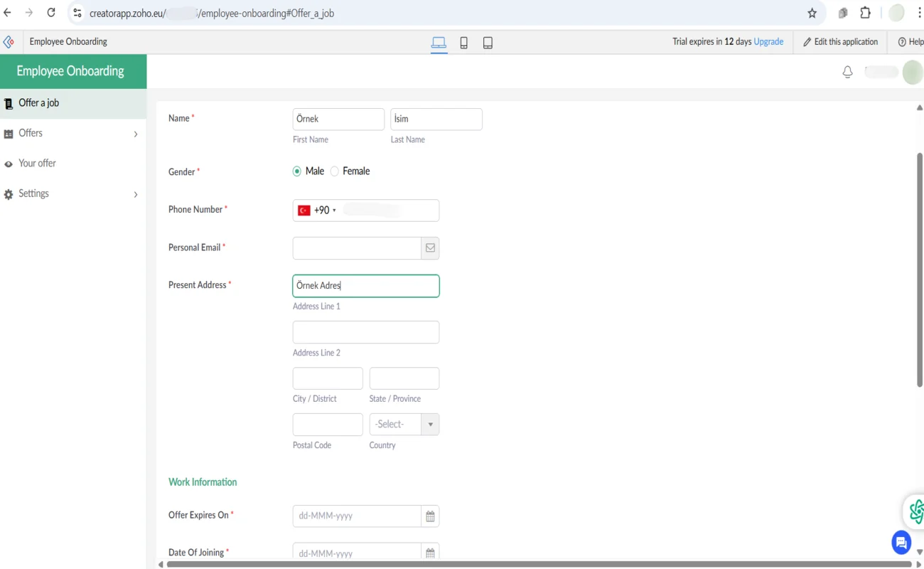
Task: Click the phone number input field
Action: pos(390,211)
